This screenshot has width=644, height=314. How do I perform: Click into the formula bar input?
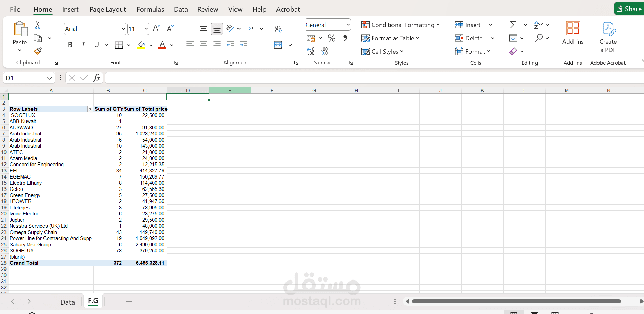(374, 78)
